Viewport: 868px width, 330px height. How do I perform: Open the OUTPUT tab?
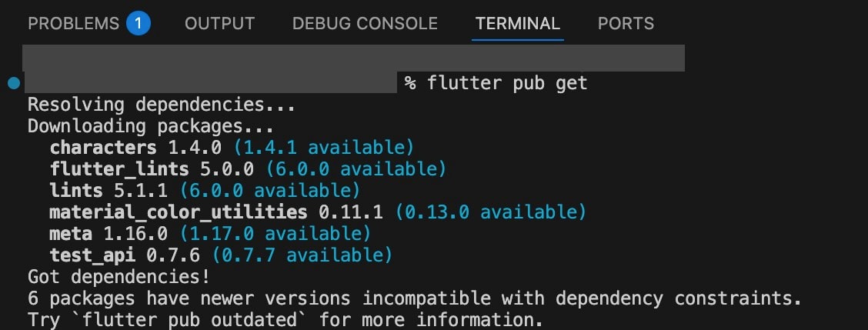(x=221, y=24)
